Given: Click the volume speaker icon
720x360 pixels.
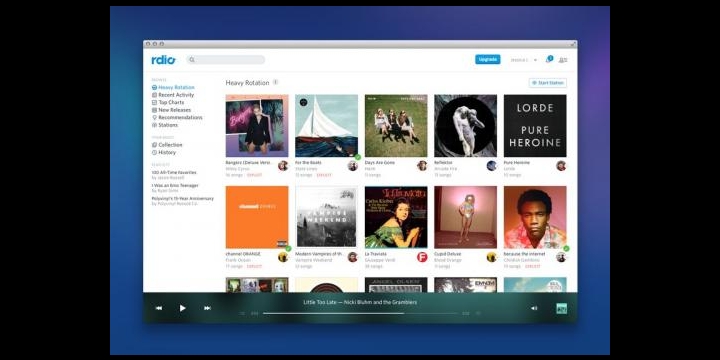Looking at the screenshot, I should point(534,308).
